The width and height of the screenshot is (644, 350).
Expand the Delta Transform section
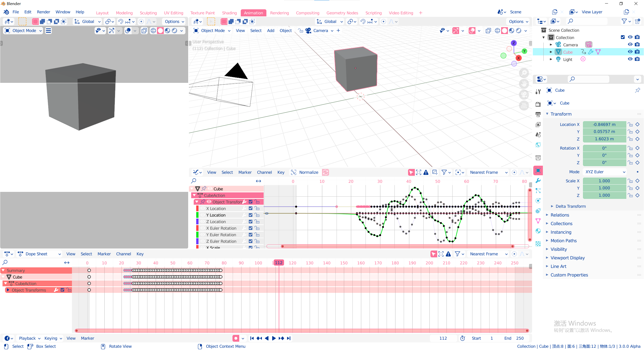tap(571, 206)
